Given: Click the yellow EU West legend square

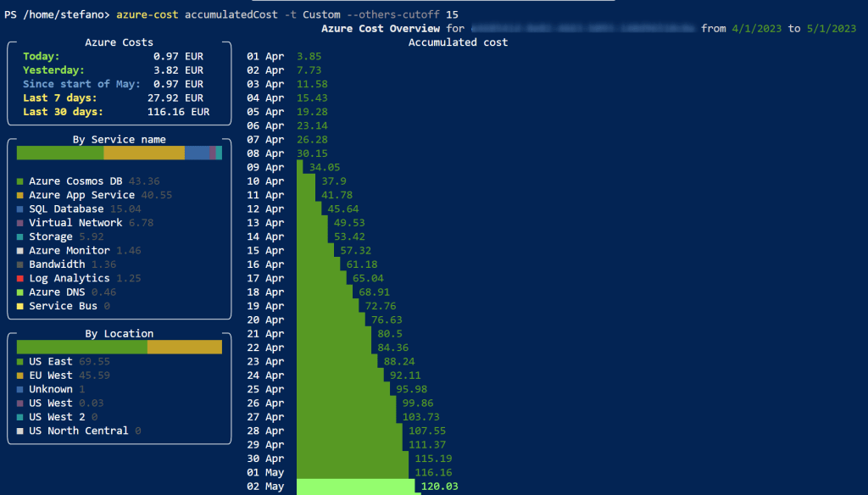Looking at the screenshot, I should pos(20,375).
